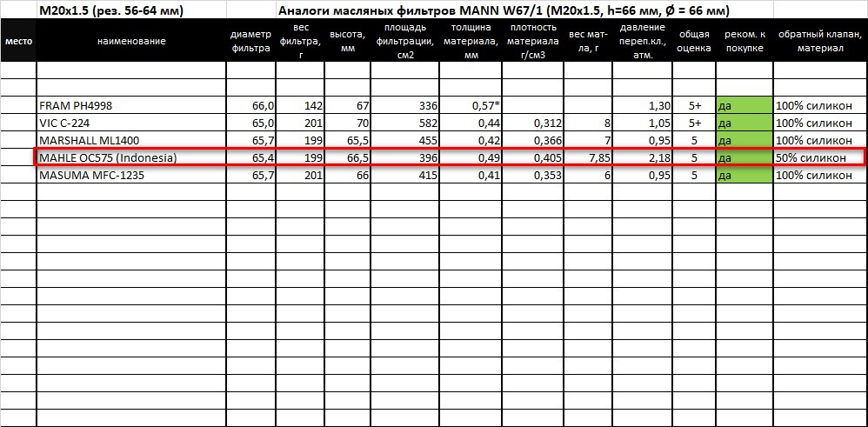Select MASUMA row '100% силикон' cell

821,175
